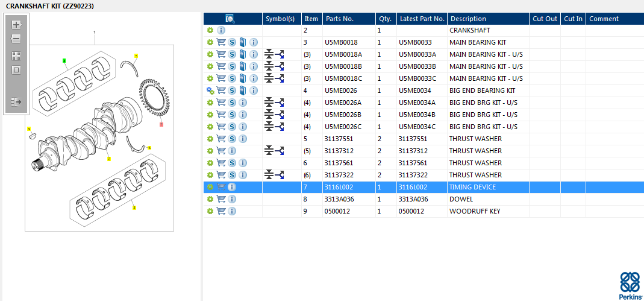The height and width of the screenshot is (301, 644).
Task: Click the search magnifier icon in table header
Action: [230, 19]
